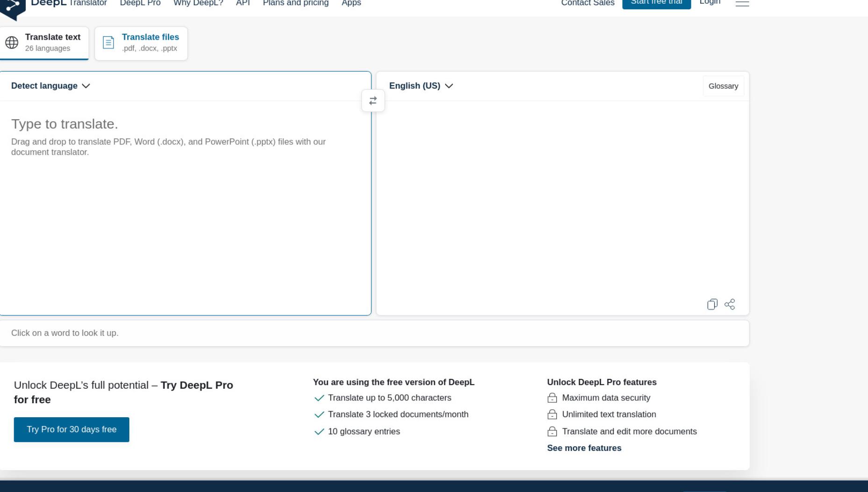Open the English (US) target language dropdown
Screen dimensions: 868x492
tap(421, 86)
